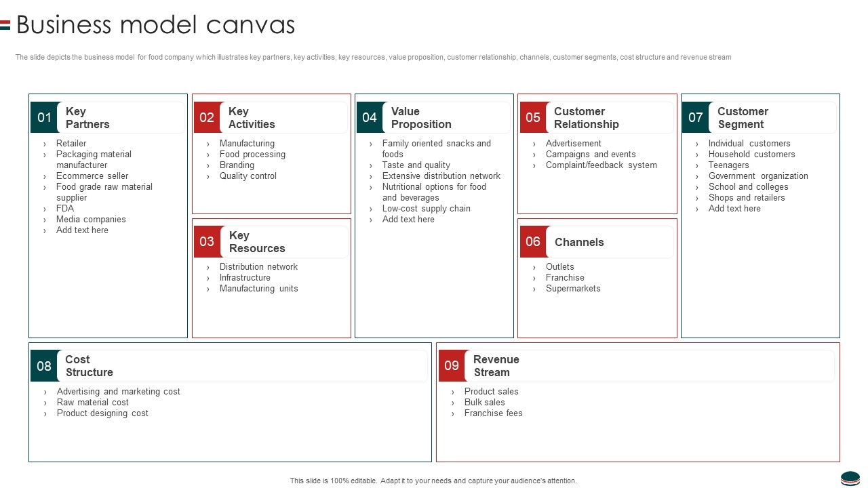Click the "Distribution network" bullet in Key Resources
Viewport: 868px width, 488px height.
[x=258, y=267]
